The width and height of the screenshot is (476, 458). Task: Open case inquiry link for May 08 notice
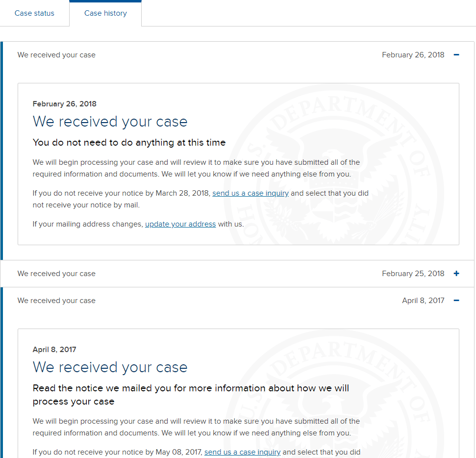point(242,452)
